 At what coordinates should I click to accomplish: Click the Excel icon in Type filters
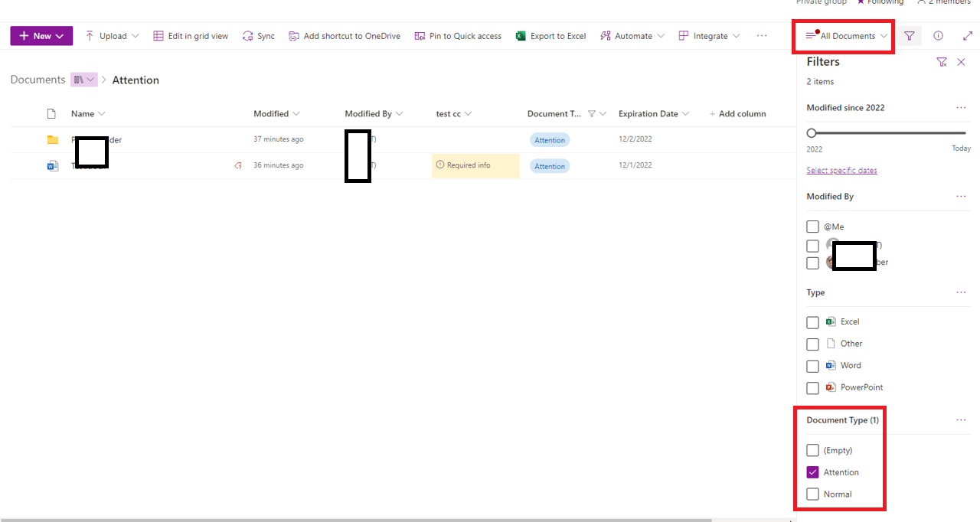pyautogui.click(x=831, y=322)
